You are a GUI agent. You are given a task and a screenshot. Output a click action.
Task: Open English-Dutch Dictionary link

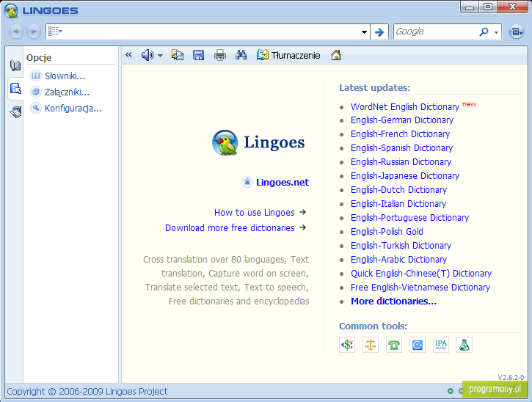point(398,190)
